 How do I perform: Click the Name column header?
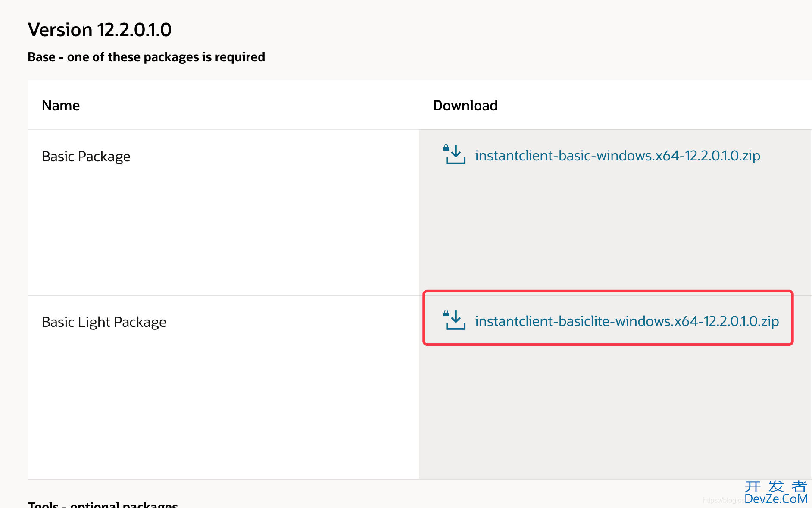coord(61,106)
